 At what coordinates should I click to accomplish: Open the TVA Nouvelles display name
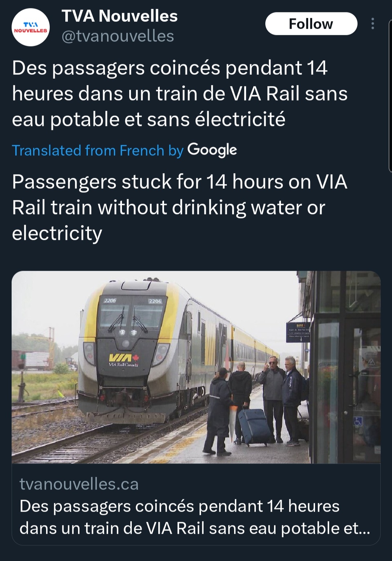[x=119, y=16]
